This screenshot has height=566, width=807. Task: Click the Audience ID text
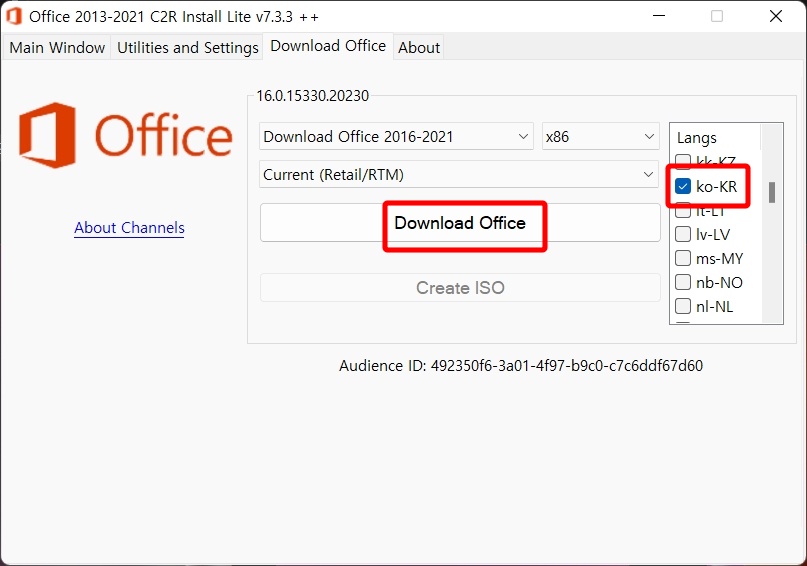[x=521, y=366]
